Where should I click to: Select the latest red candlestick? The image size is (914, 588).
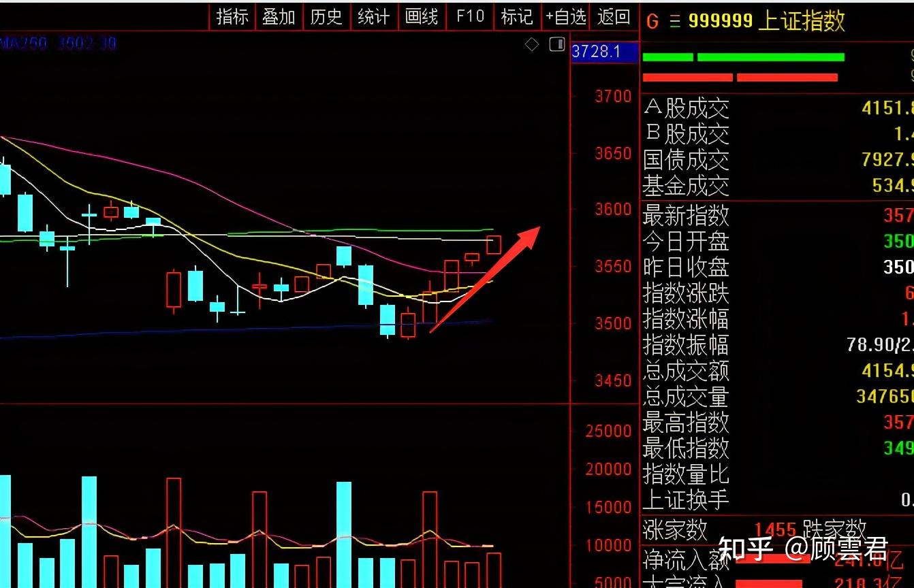tap(494, 245)
